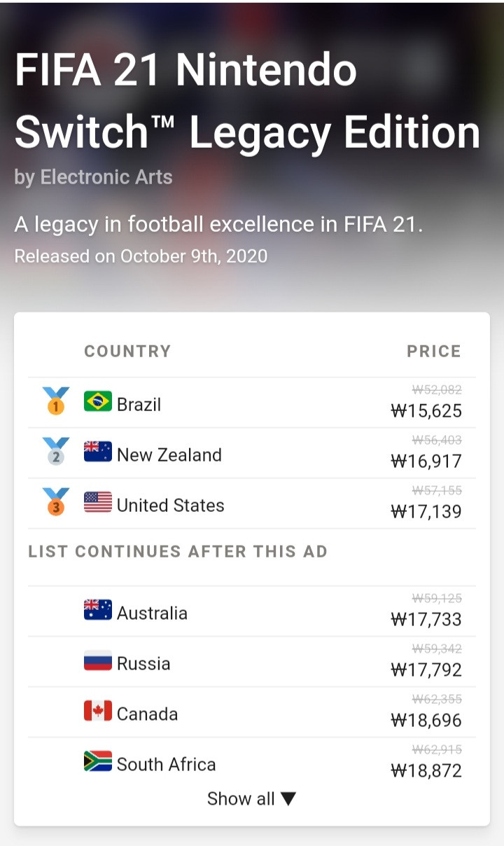
Task: Click the South Africa flag icon
Action: [98, 762]
